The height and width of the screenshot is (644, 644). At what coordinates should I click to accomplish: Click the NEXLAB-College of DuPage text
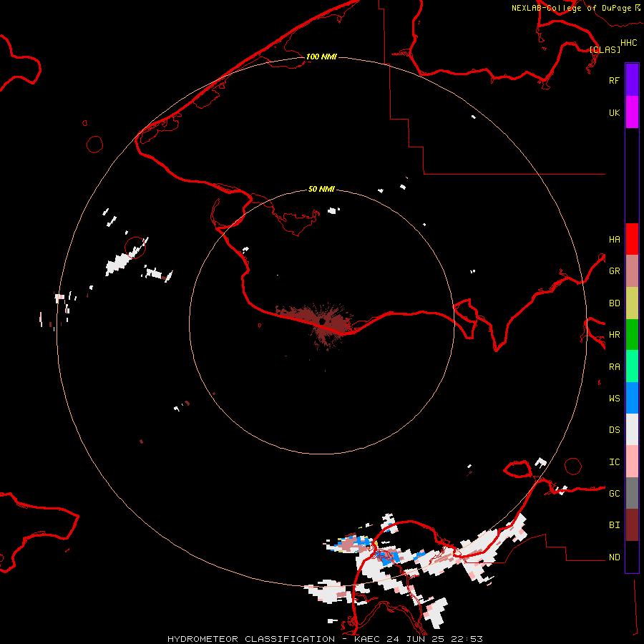[571, 8]
